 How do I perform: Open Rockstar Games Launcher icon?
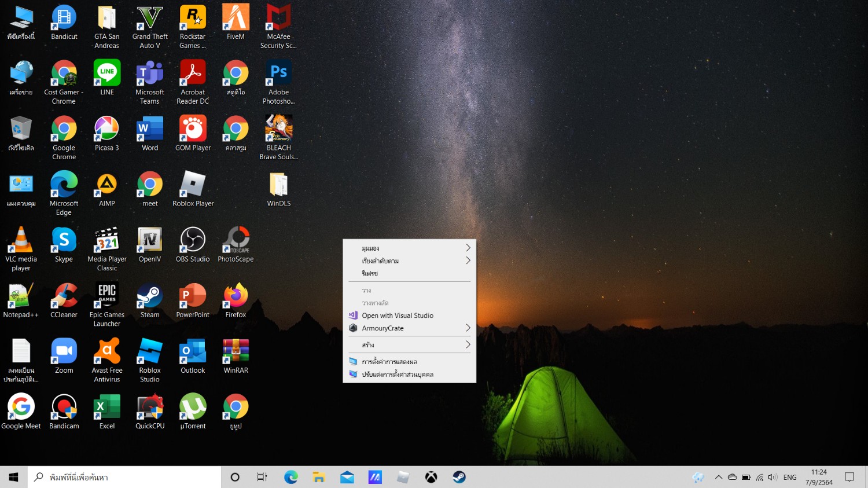(x=193, y=27)
